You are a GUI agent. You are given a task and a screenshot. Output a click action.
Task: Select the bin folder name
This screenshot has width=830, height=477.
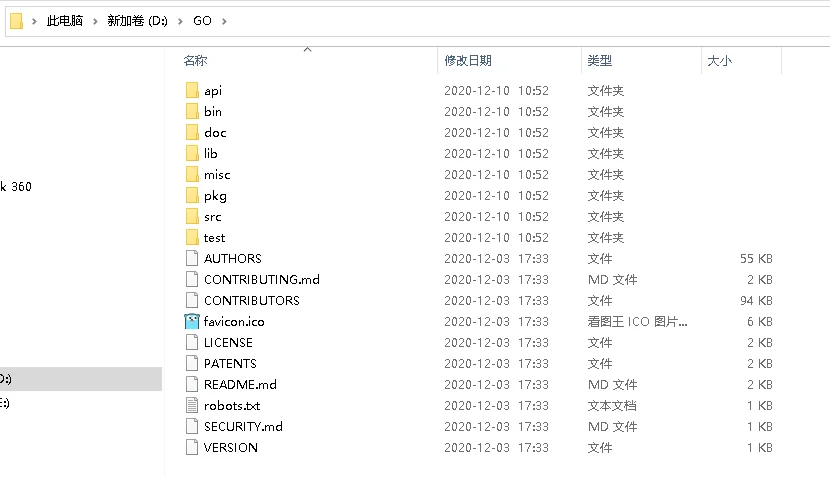click(213, 112)
